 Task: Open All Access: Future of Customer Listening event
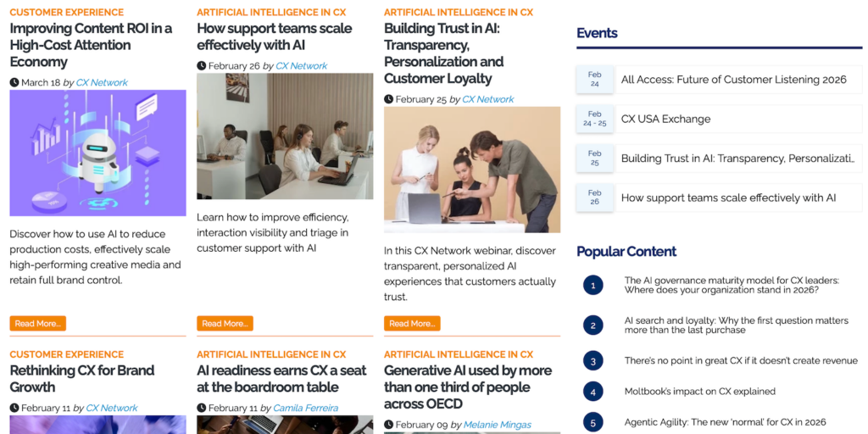(733, 80)
